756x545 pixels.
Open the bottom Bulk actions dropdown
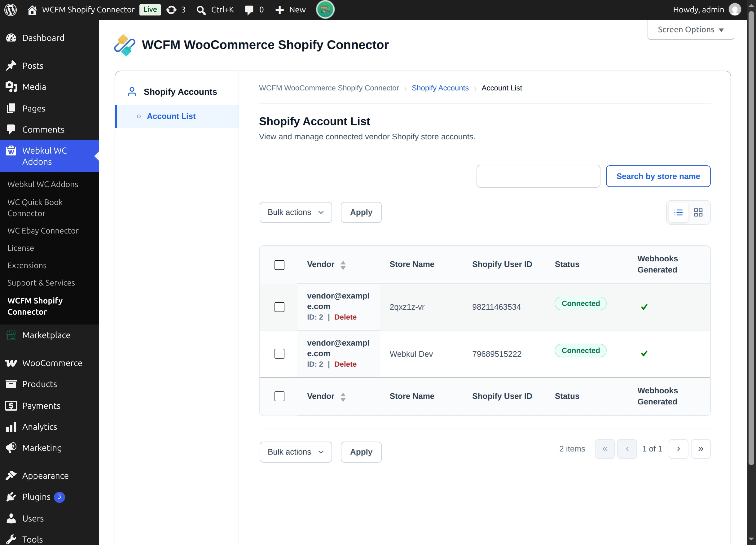pos(296,452)
